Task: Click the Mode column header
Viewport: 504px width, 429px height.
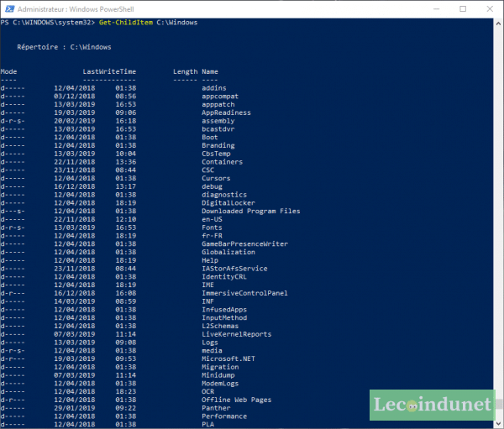Action: click(8, 71)
